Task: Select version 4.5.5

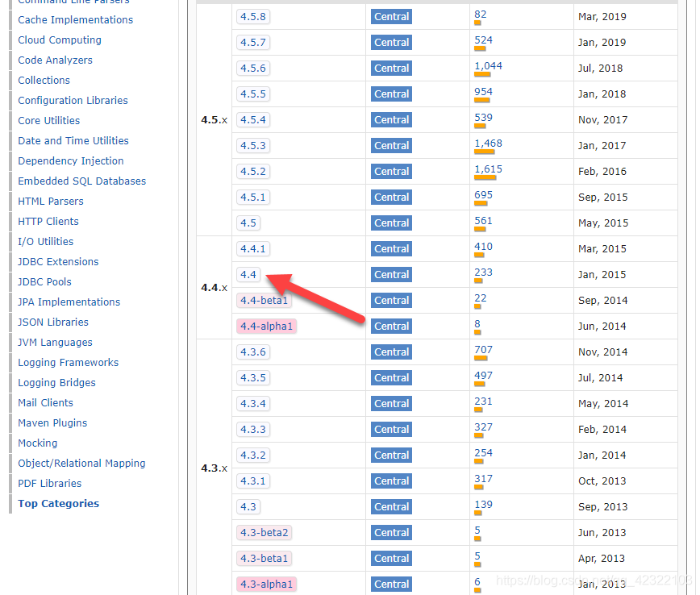Action: pyautogui.click(x=253, y=94)
